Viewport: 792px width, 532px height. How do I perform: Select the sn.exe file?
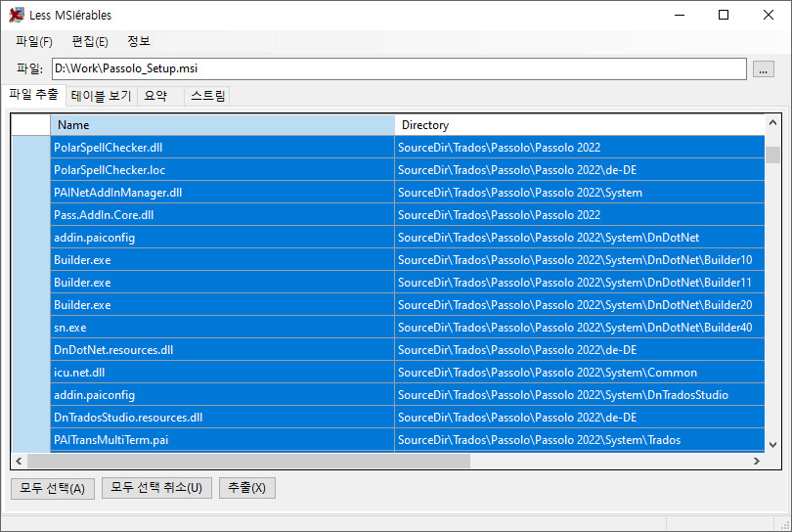pyautogui.click(x=222, y=328)
